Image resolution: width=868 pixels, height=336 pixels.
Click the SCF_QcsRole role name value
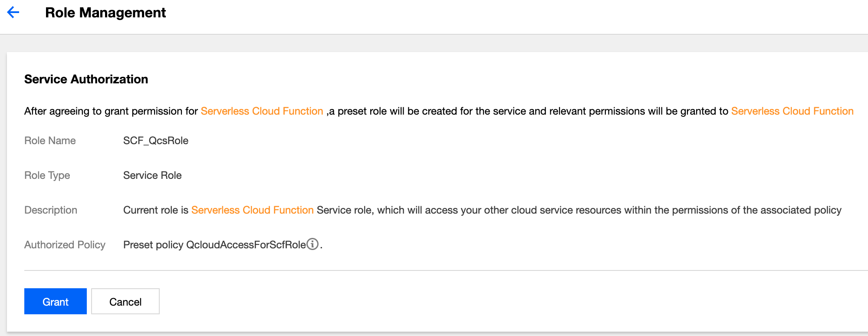point(156,141)
